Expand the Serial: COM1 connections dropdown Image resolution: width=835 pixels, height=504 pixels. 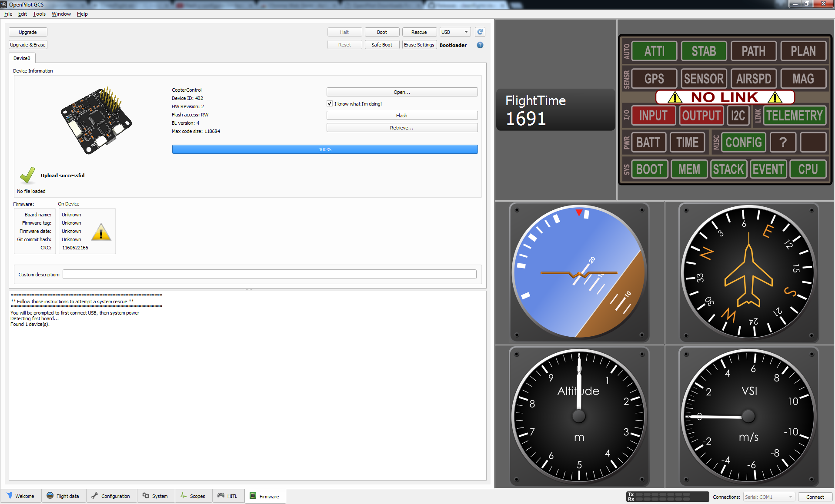[768, 497]
